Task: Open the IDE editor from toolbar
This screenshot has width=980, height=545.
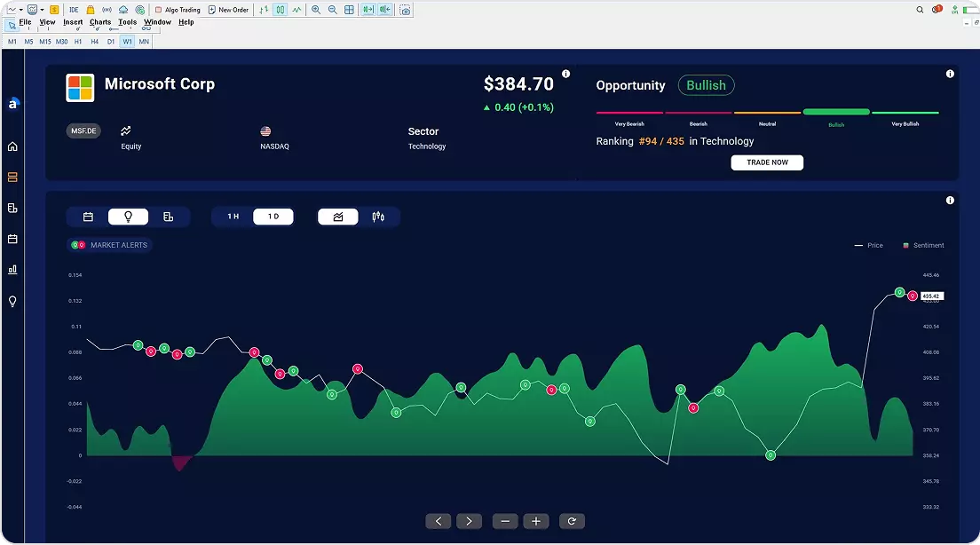Action: (x=73, y=10)
